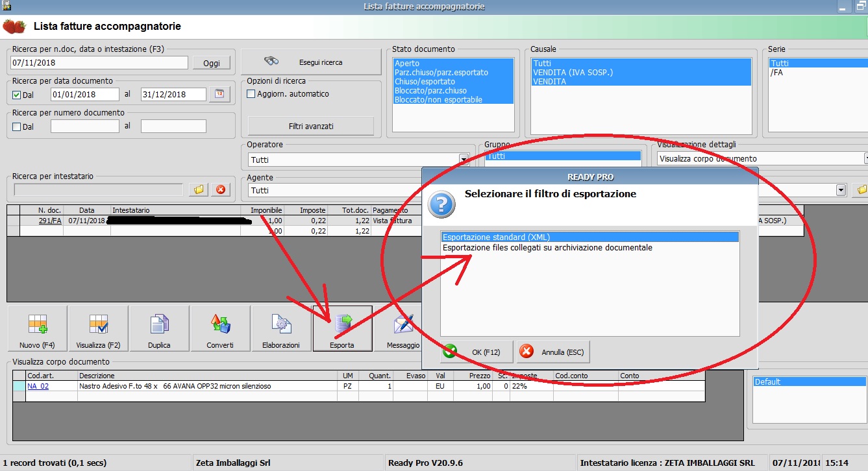The width and height of the screenshot is (868, 471).
Task: Click the application icon in the title bar
Action: (7, 6)
